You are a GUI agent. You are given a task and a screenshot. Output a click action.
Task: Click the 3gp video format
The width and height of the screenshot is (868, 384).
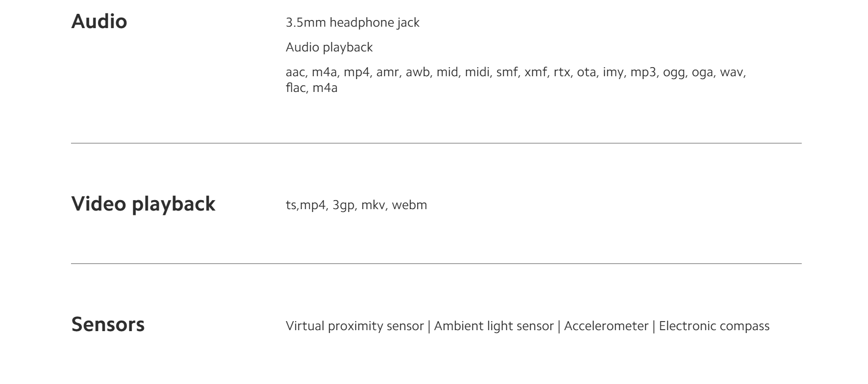coord(343,205)
